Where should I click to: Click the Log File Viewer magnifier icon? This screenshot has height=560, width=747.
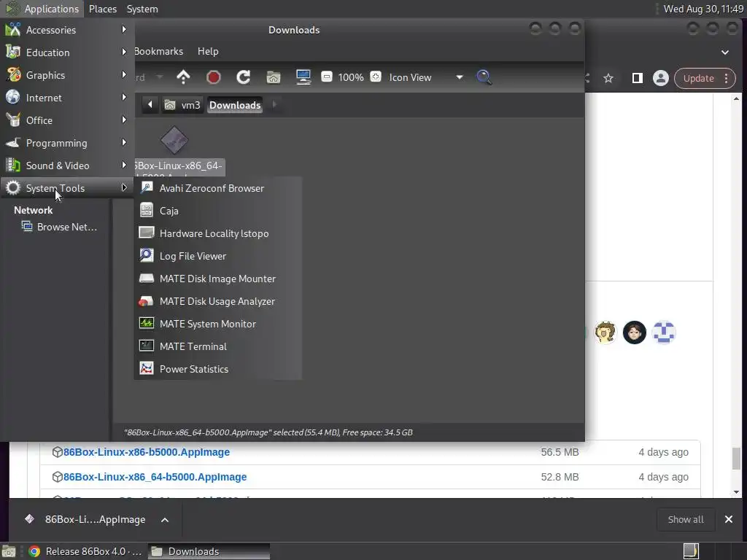click(146, 255)
